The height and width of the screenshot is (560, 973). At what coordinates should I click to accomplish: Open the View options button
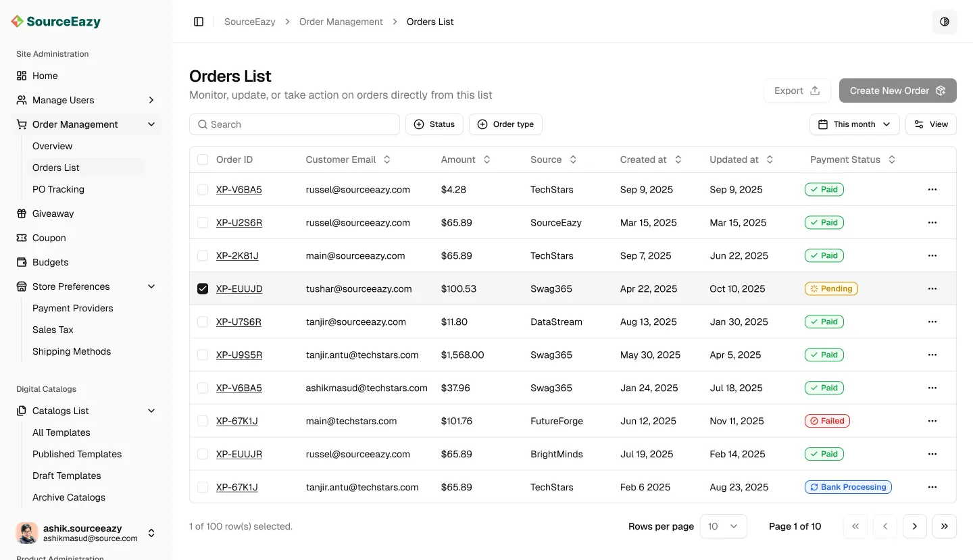coord(931,124)
